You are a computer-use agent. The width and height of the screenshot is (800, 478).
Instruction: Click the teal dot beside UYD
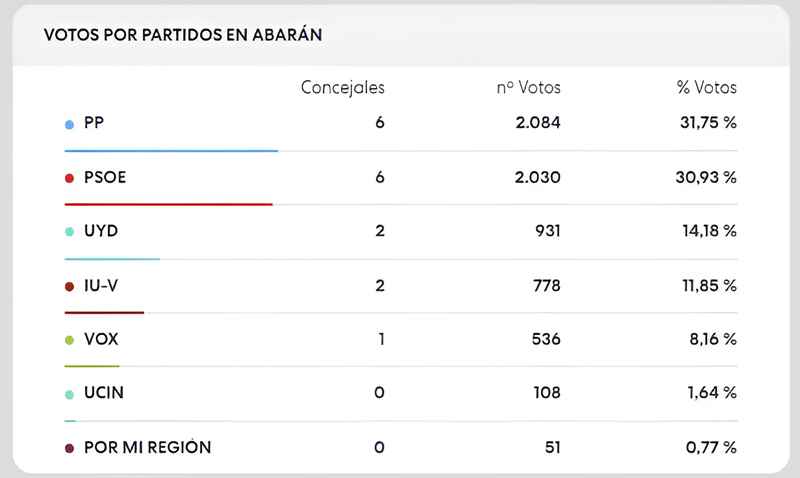click(69, 232)
